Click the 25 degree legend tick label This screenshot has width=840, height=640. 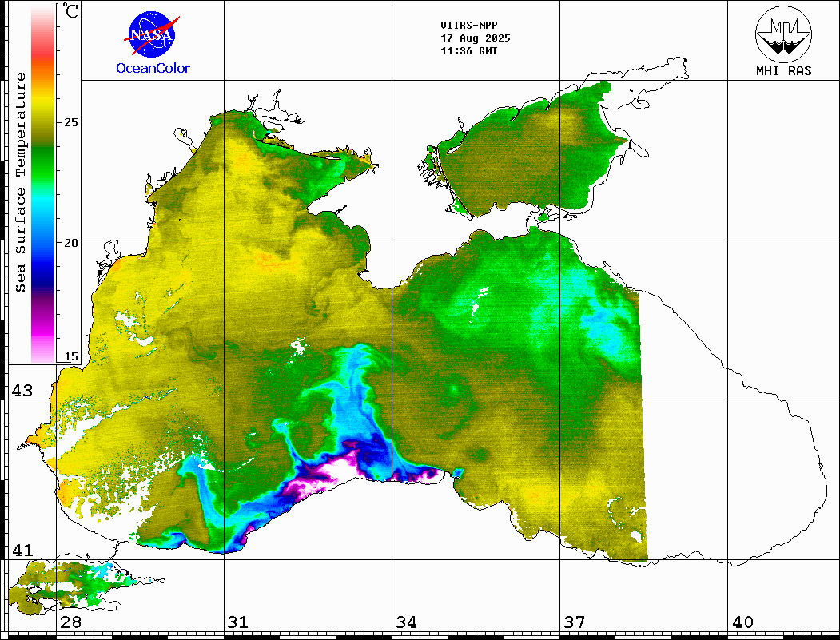tap(70, 122)
